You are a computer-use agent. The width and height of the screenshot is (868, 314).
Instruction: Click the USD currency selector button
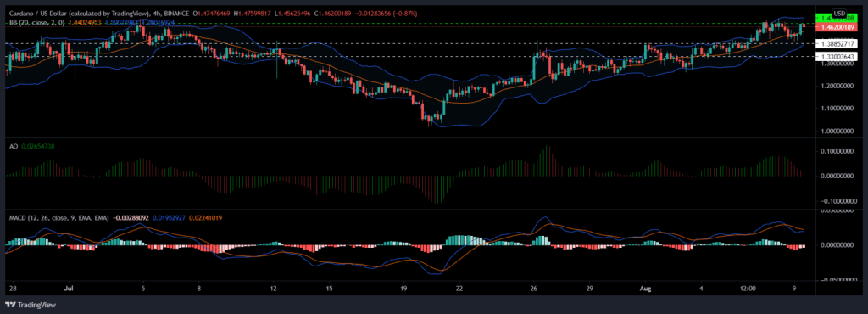coord(839,14)
